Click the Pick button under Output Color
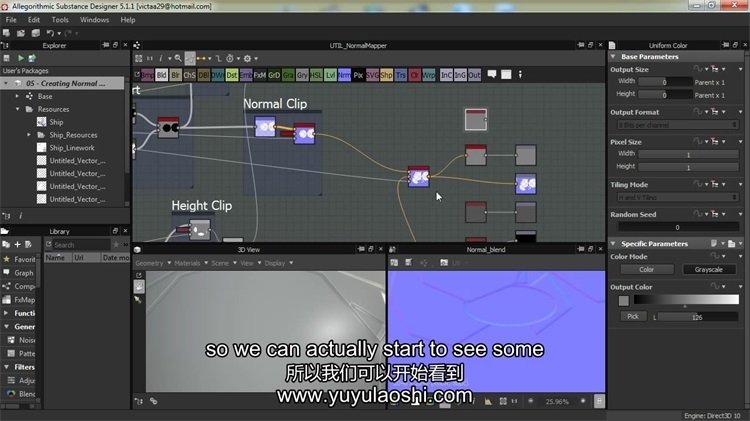Image resolution: width=750 pixels, height=421 pixels. [632, 316]
